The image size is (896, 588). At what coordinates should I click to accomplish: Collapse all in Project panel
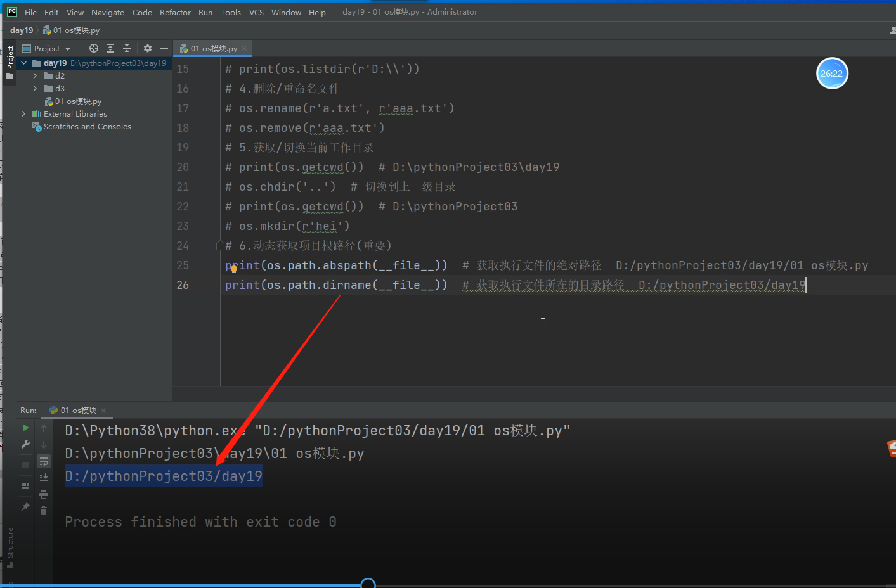[x=127, y=48]
